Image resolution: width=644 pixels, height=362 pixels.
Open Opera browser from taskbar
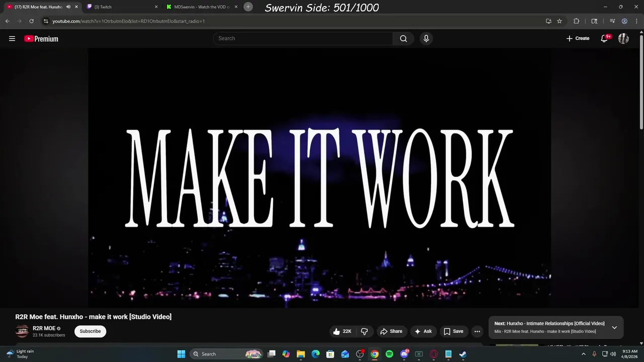coord(434,354)
